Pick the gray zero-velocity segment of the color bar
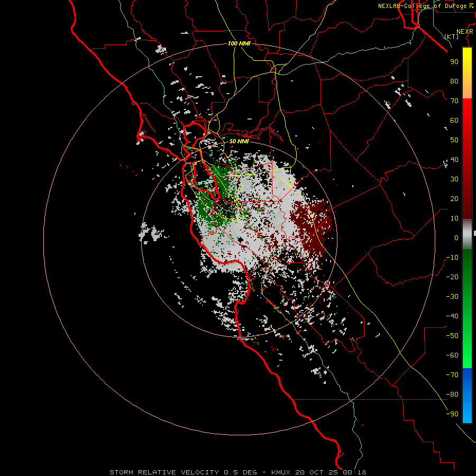Viewport: 476px width, 476px height. [x=467, y=234]
